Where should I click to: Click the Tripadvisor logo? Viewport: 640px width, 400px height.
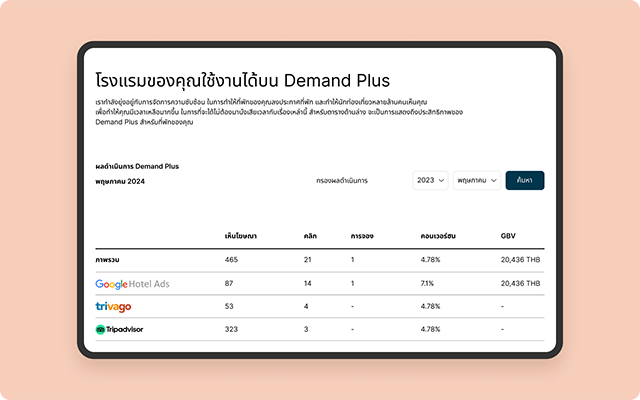[119, 329]
